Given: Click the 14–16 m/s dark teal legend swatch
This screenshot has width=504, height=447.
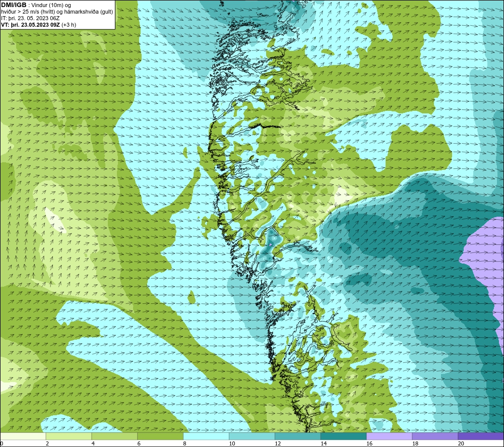Looking at the screenshot, I should pyautogui.click(x=344, y=436).
